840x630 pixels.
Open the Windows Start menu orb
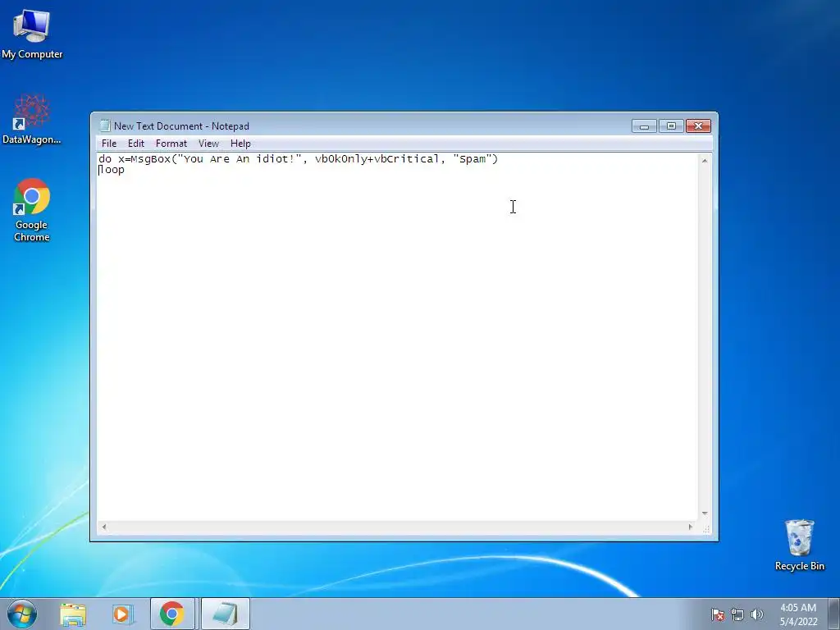click(x=22, y=614)
